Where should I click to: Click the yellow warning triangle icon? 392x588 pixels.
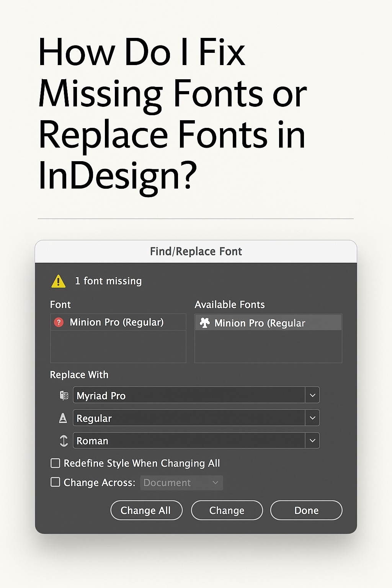point(58,281)
